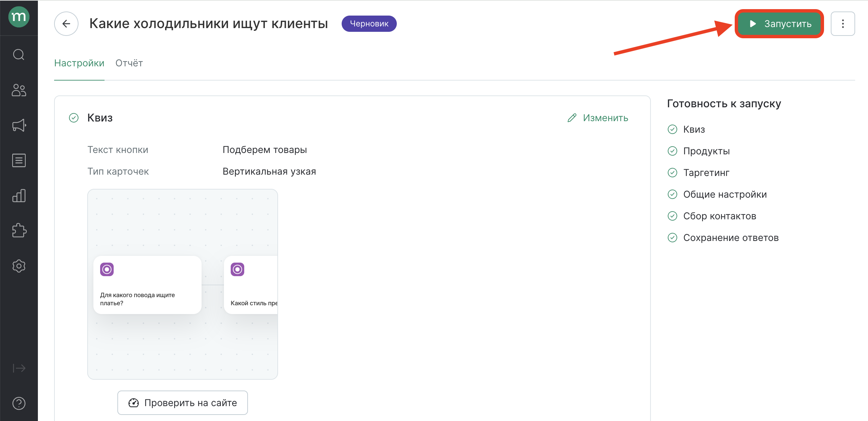Click Сохранение ответов in readiness checklist
Viewport: 868px width, 421px height.
[x=731, y=238]
